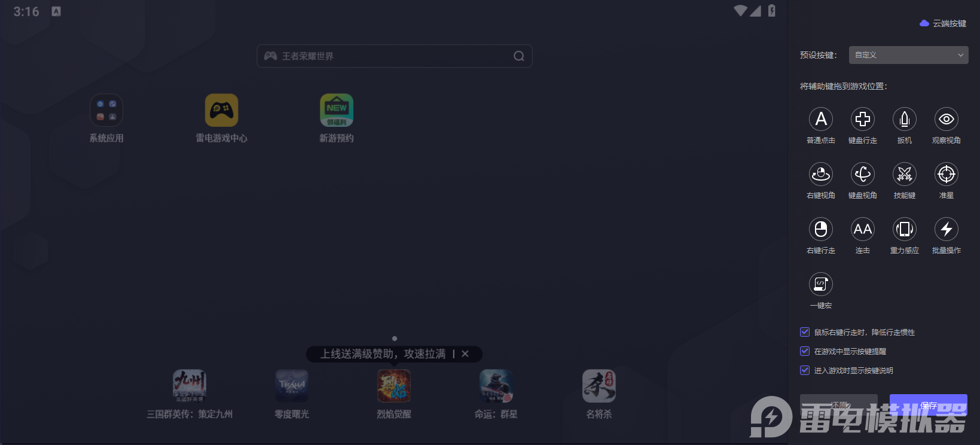Select the 重力感应 phone icon
The height and width of the screenshot is (445, 980).
pos(905,229)
